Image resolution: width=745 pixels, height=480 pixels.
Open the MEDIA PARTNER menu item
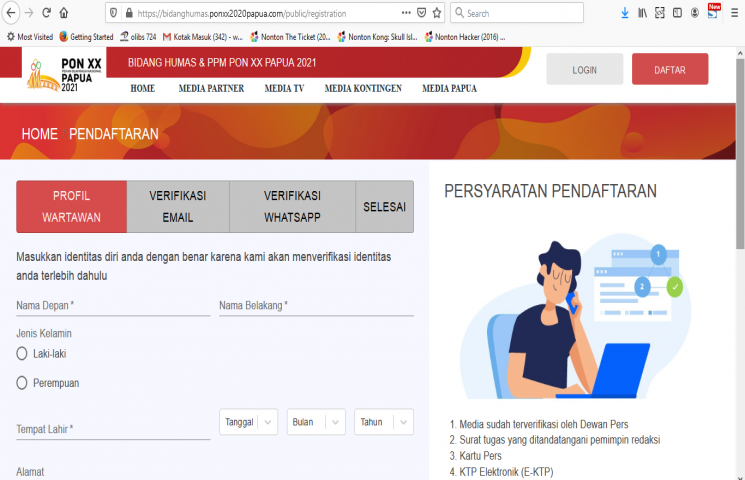[210, 88]
